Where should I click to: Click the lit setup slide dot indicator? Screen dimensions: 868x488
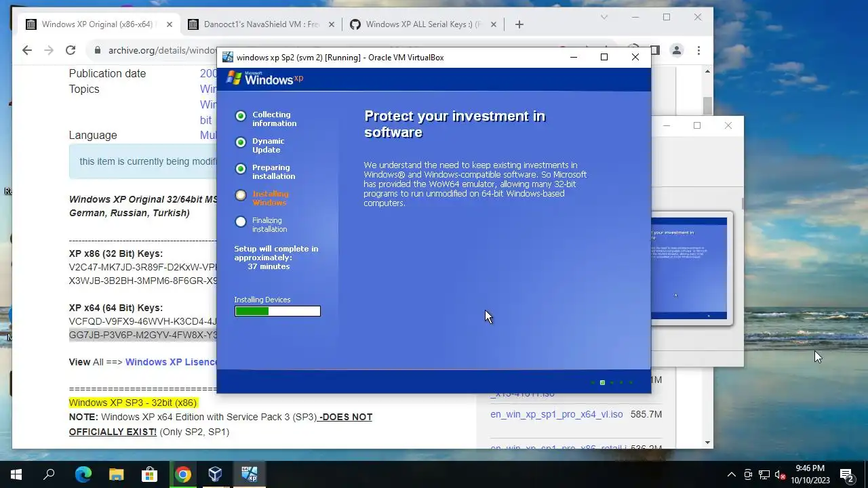tap(602, 382)
